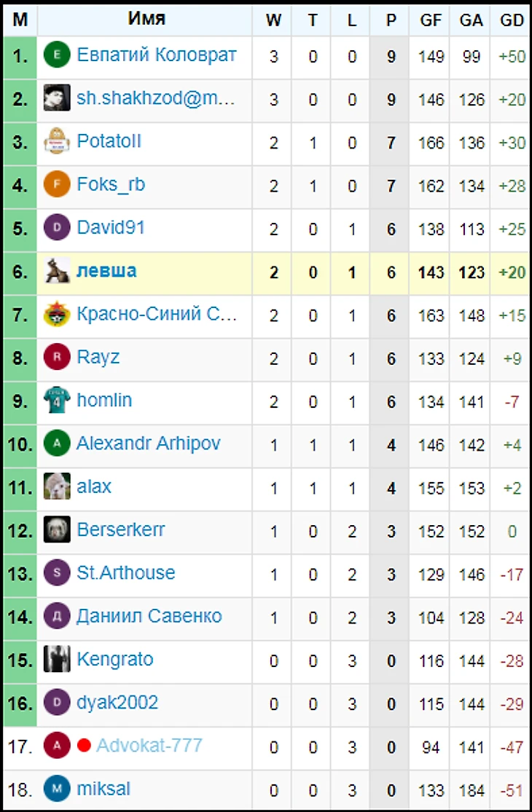The width and height of the screenshot is (532, 812).
Task: Open miksal's profile link
Action: (103, 789)
